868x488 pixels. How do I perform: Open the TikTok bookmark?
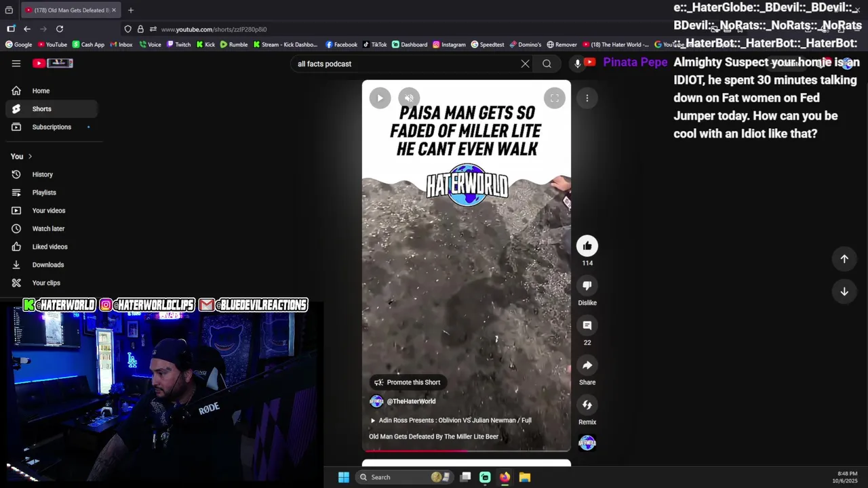(374, 45)
